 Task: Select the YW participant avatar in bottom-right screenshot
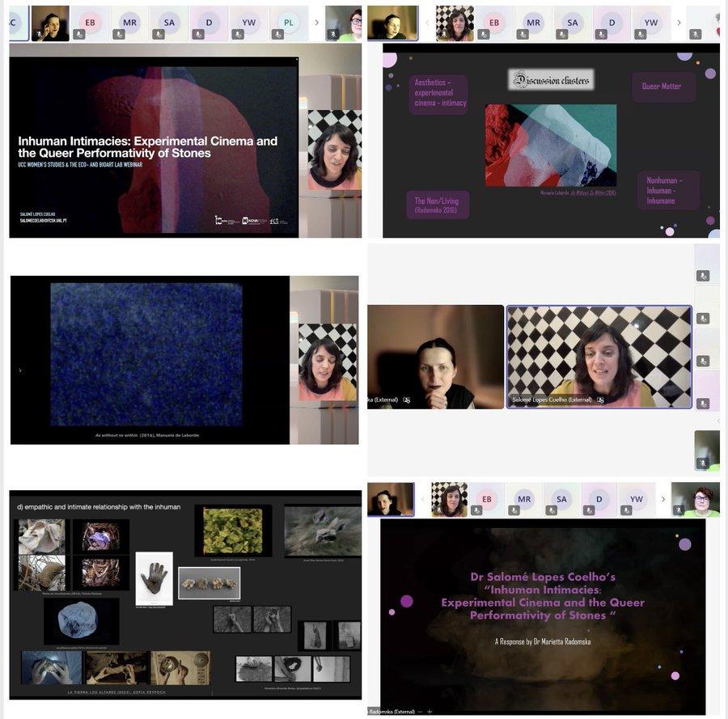(x=637, y=499)
